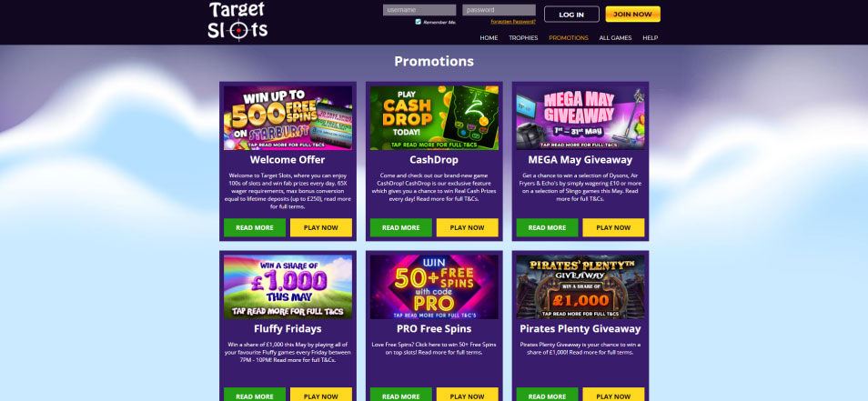This screenshot has height=401, width=868.
Task: Open the Pirates' Plenty Giveaway banner
Action: point(580,287)
